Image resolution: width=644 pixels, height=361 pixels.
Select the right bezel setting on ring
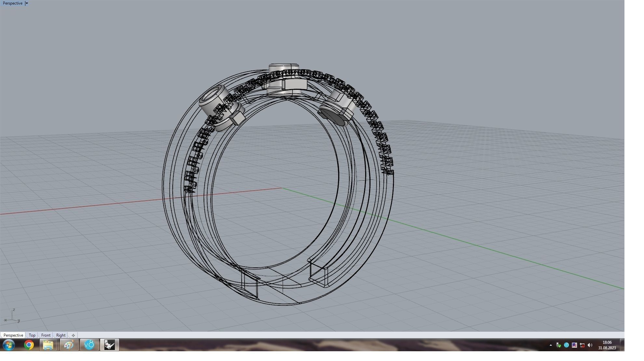(338, 107)
